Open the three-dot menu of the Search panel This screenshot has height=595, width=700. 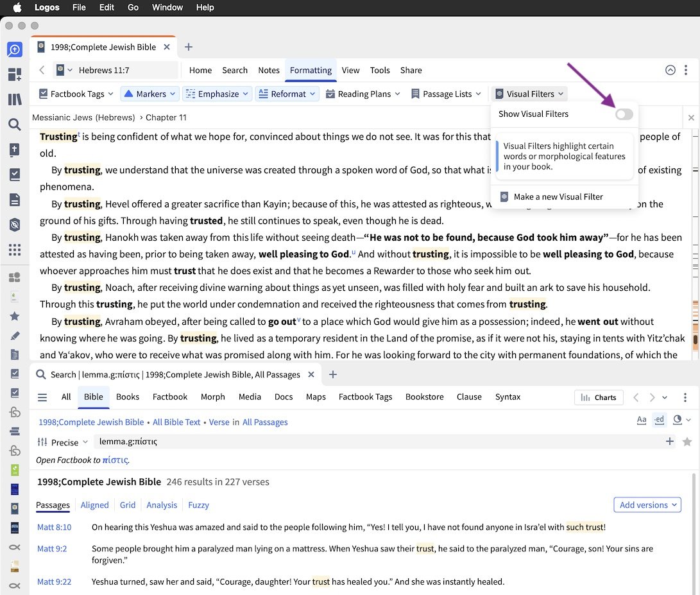[685, 397]
